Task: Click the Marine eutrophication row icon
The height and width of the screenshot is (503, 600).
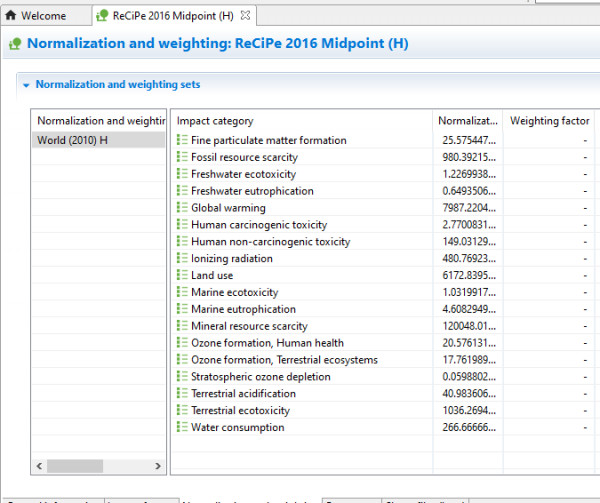Action: tap(182, 309)
